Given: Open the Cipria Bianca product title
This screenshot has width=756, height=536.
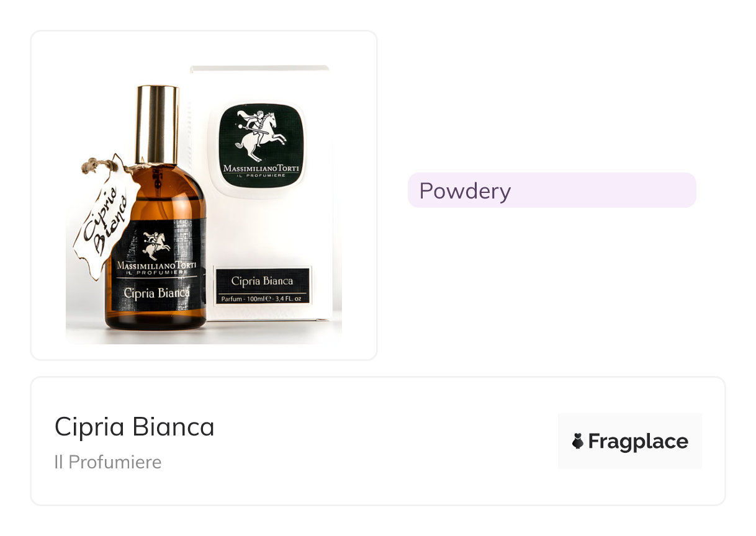Looking at the screenshot, I should (x=135, y=427).
